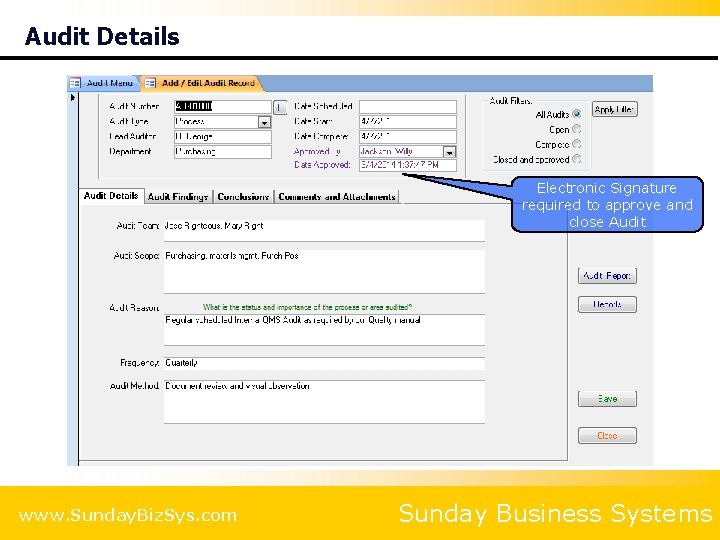
Task: Click the Audit Menu tab form icon
Action: coord(75,83)
